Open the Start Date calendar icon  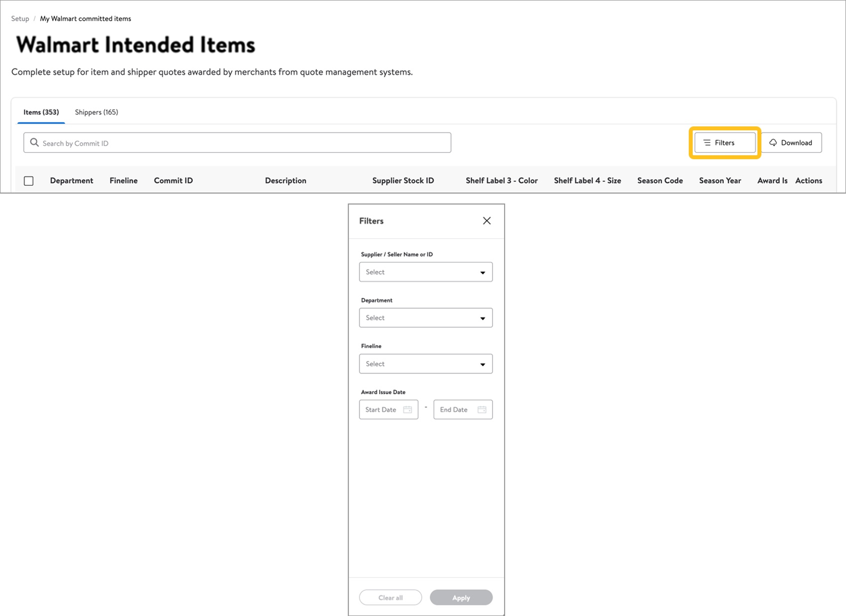coord(408,410)
